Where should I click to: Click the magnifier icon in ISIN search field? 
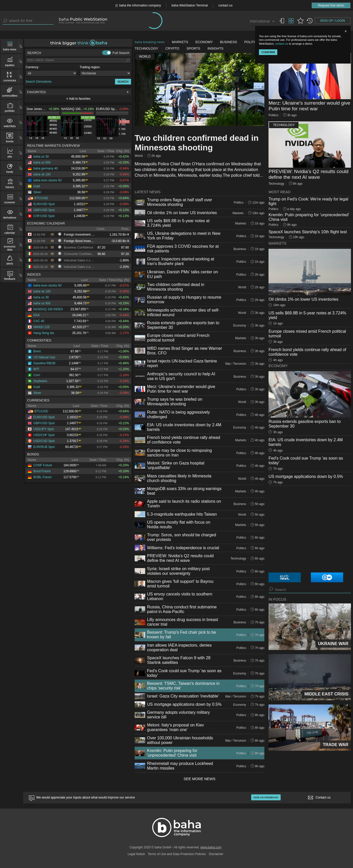pos(128,60)
